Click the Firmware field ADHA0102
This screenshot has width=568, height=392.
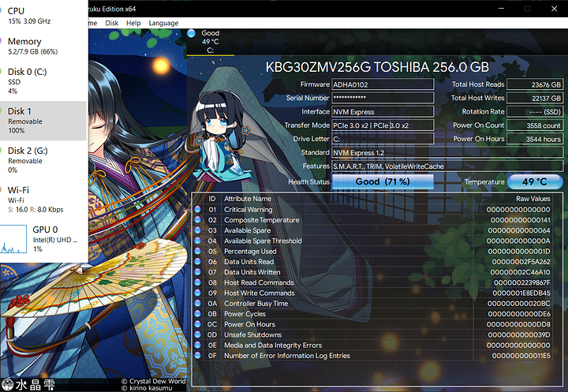383,84
